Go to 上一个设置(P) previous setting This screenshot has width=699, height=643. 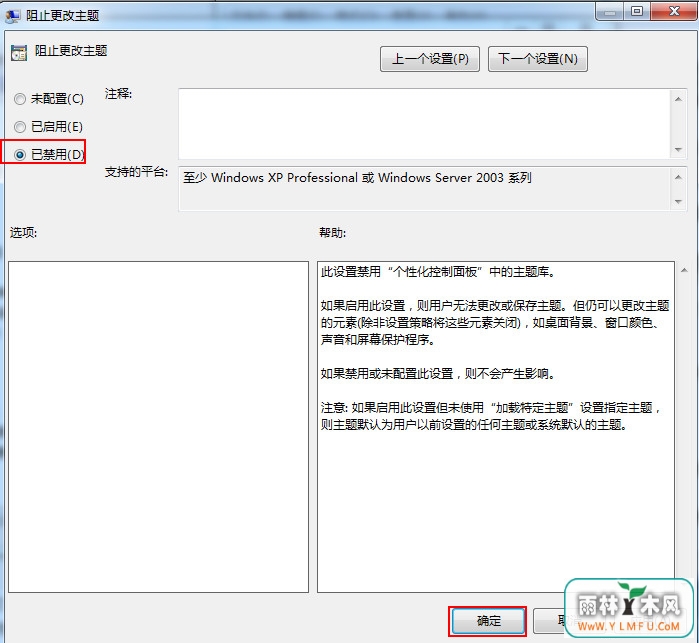(x=430, y=59)
